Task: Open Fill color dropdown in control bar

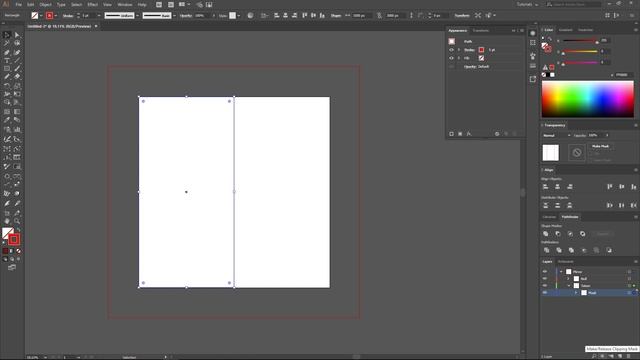Action: [41, 16]
